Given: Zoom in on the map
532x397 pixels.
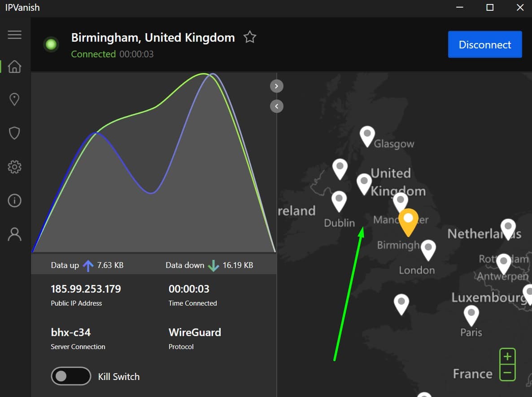Looking at the screenshot, I should [508, 356].
